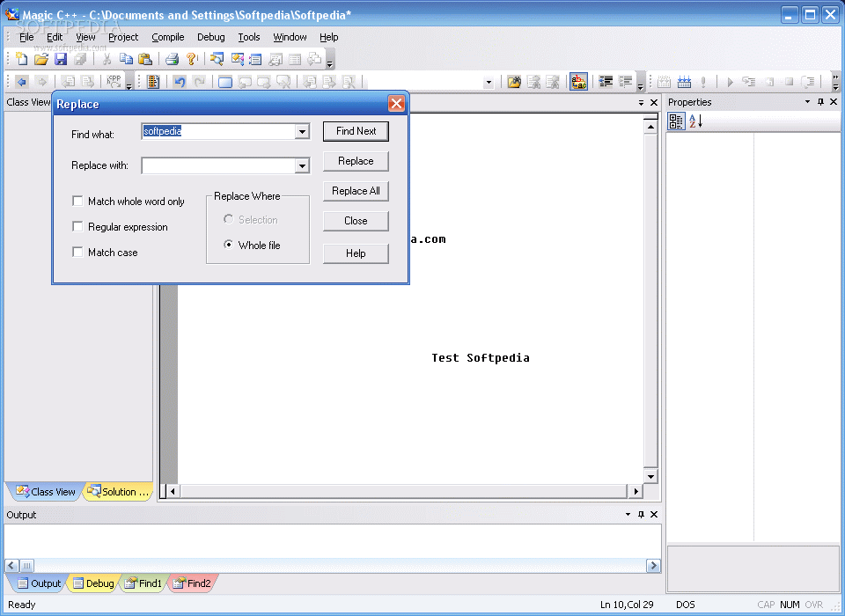This screenshot has width=845, height=616.
Task: Open the Compile menu
Action: [x=167, y=37]
